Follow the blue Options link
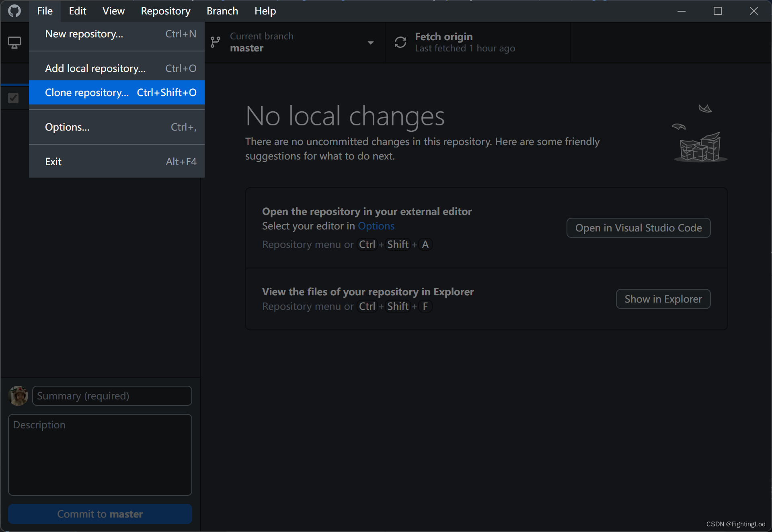The image size is (772, 532). point(376,226)
